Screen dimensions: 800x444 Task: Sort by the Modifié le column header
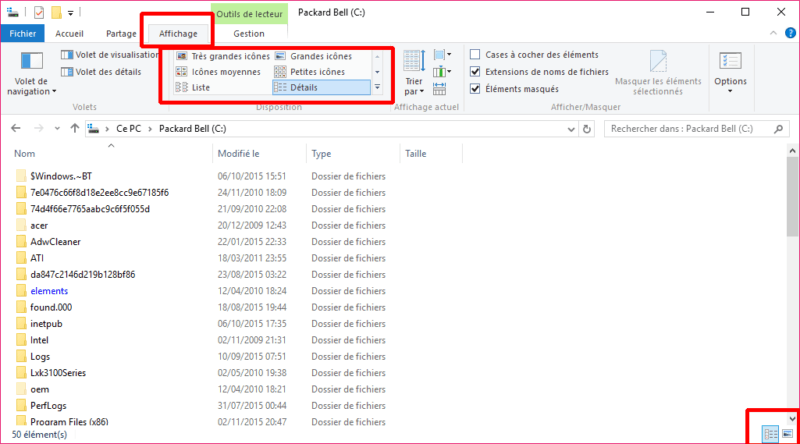(240, 154)
